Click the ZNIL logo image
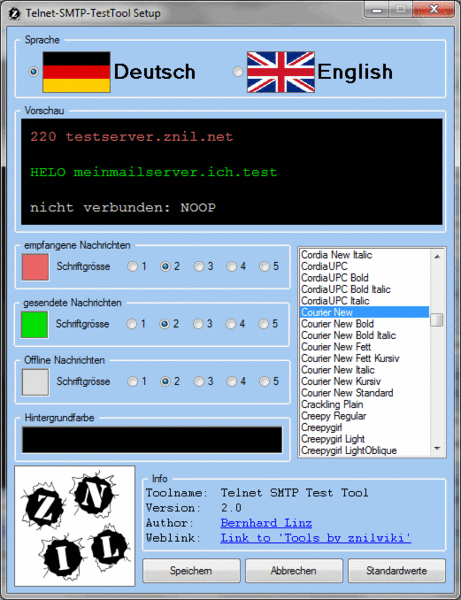Screen dimensions: 461x600 [75, 526]
